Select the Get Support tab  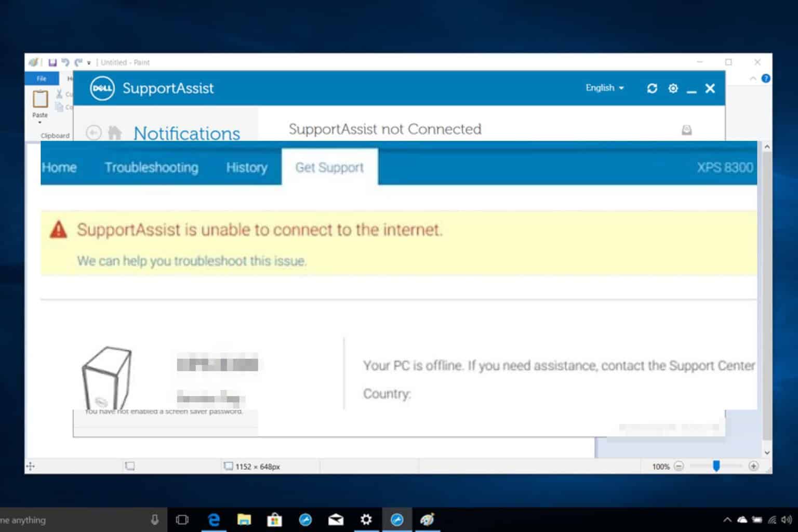click(x=329, y=167)
